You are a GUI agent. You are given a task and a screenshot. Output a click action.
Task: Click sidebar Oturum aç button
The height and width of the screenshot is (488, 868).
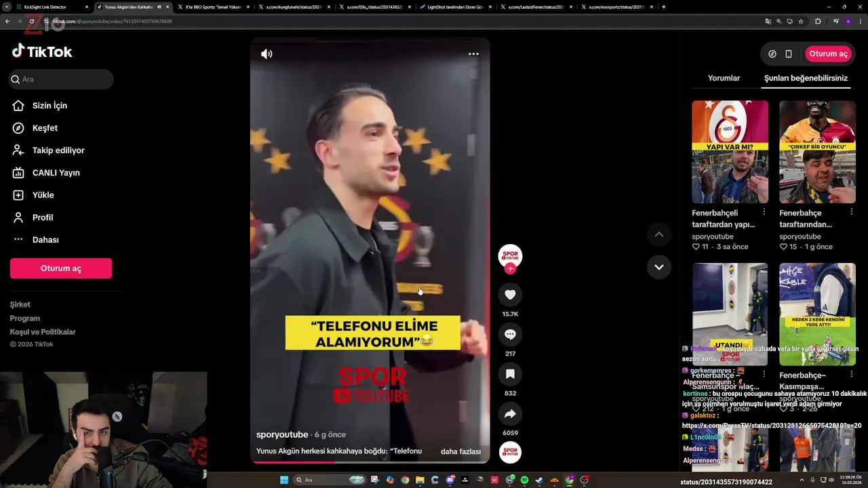tap(61, 268)
